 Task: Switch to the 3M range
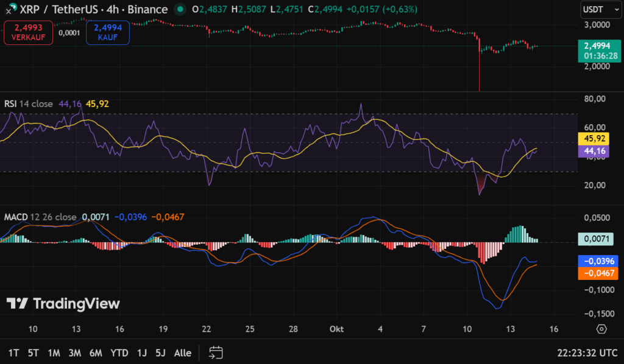click(74, 352)
